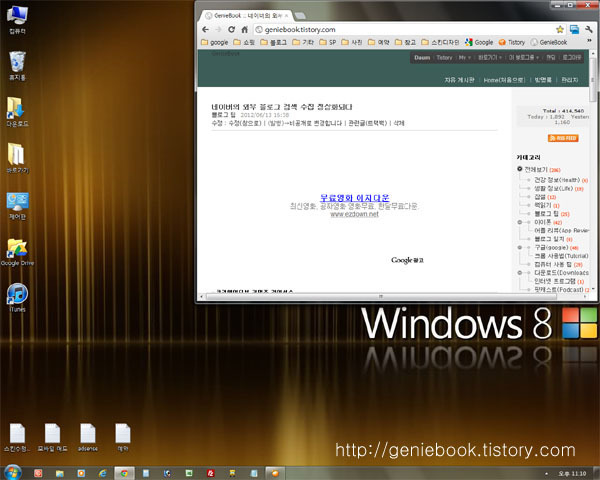Screen dimensions: 600x480
Task: Click the Google ads label
Action: (407, 260)
